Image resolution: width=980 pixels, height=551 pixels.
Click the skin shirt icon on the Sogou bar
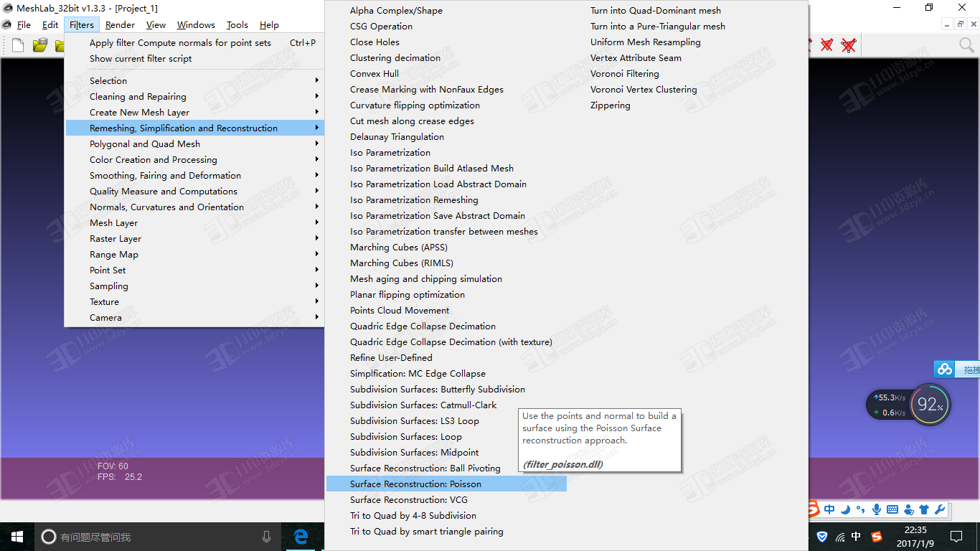coord(923,509)
